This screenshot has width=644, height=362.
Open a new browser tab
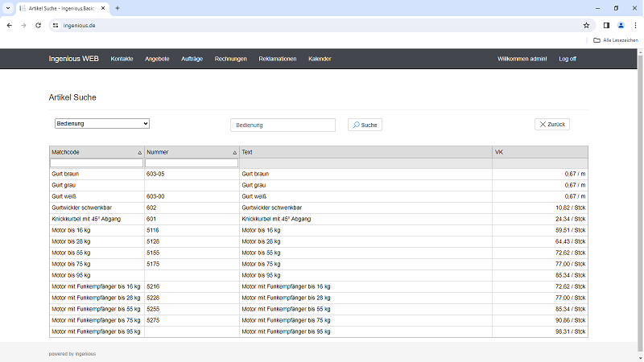pyautogui.click(x=118, y=8)
